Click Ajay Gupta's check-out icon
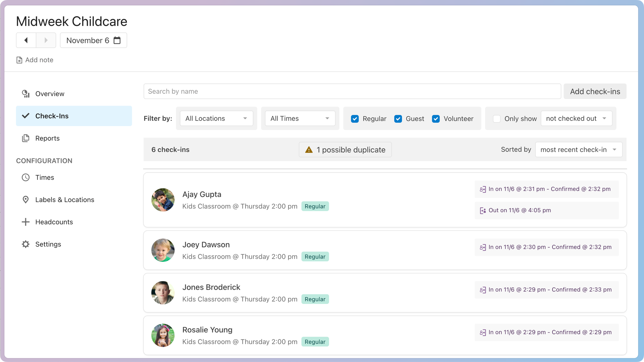The image size is (644, 362). point(483,210)
